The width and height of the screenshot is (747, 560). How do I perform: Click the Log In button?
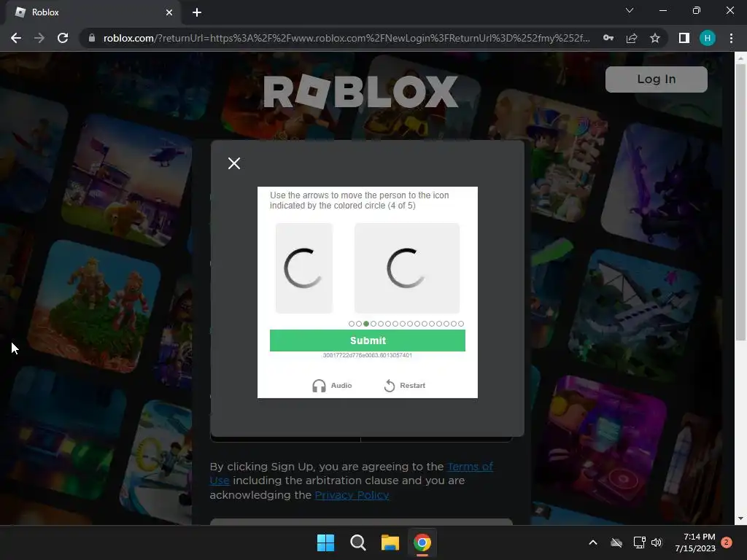point(656,79)
